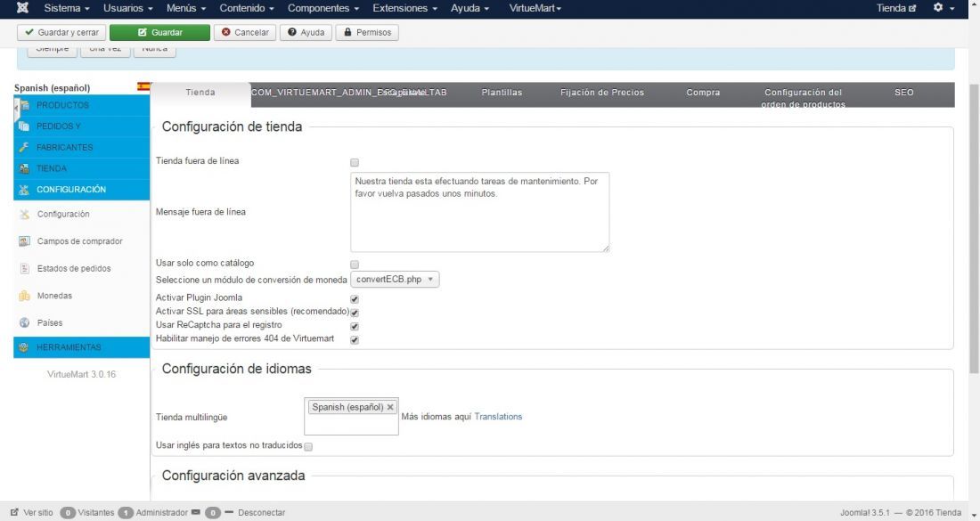This screenshot has height=521, width=980.
Task: Click the Spanish flag icon
Action: [x=143, y=87]
